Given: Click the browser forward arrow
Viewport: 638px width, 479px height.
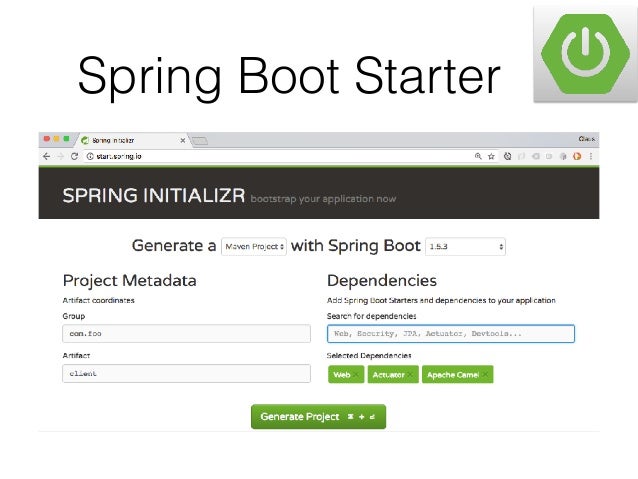Looking at the screenshot, I should tap(60, 156).
